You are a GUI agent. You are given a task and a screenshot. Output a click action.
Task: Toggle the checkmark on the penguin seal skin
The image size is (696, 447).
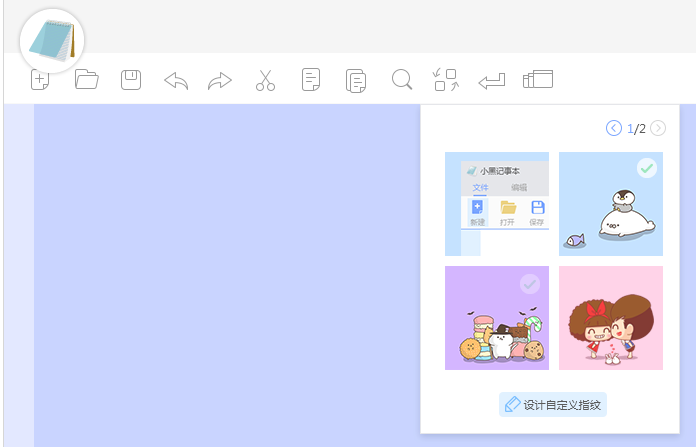647,168
